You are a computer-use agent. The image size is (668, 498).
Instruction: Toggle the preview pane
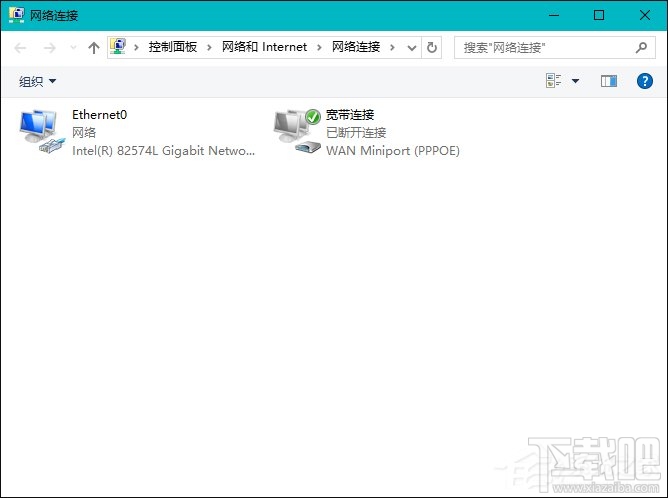(x=609, y=81)
